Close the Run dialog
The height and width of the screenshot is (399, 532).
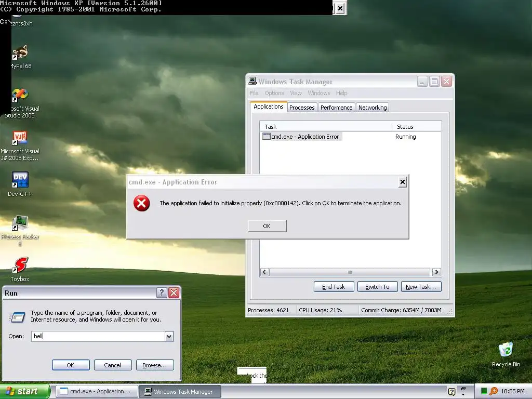click(174, 293)
